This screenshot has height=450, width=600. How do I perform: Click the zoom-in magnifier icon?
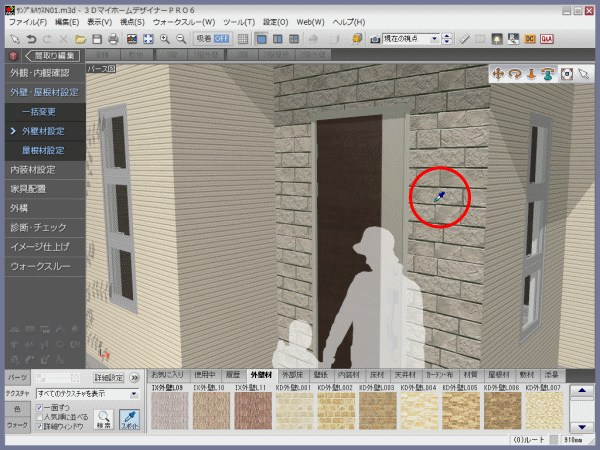point(165,38)
